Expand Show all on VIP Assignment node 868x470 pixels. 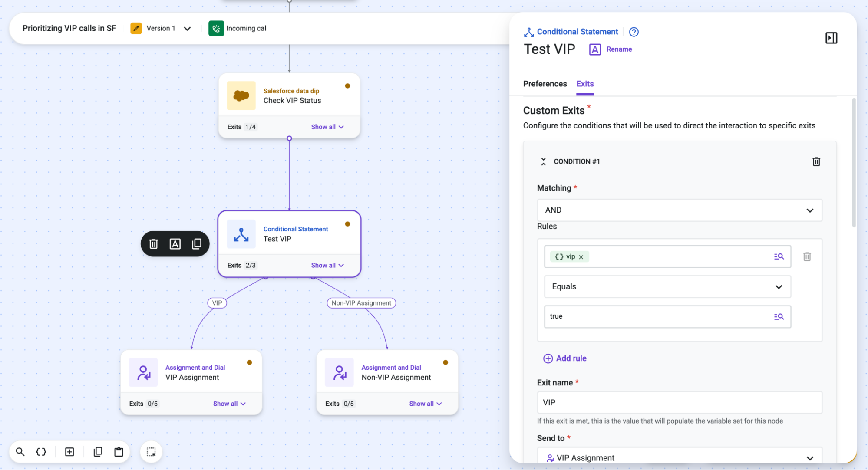(x=229, y=404)
